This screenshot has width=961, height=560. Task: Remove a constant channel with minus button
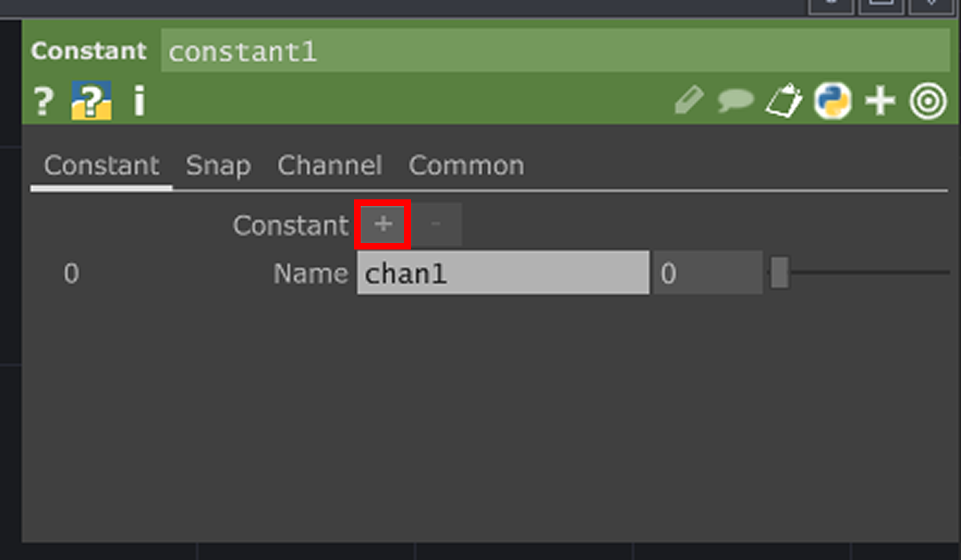tap(435, 224)
